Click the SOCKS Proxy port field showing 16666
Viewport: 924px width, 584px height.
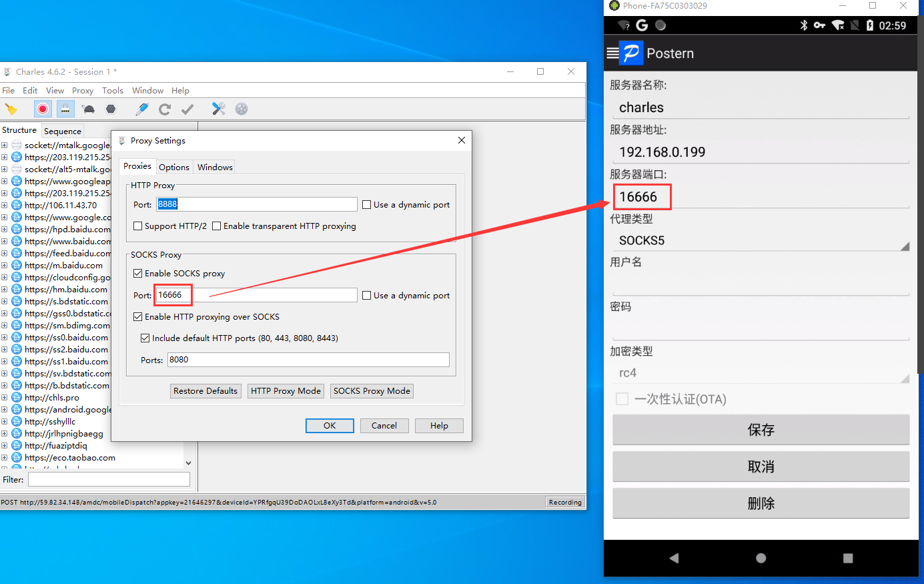coord(257,295)
